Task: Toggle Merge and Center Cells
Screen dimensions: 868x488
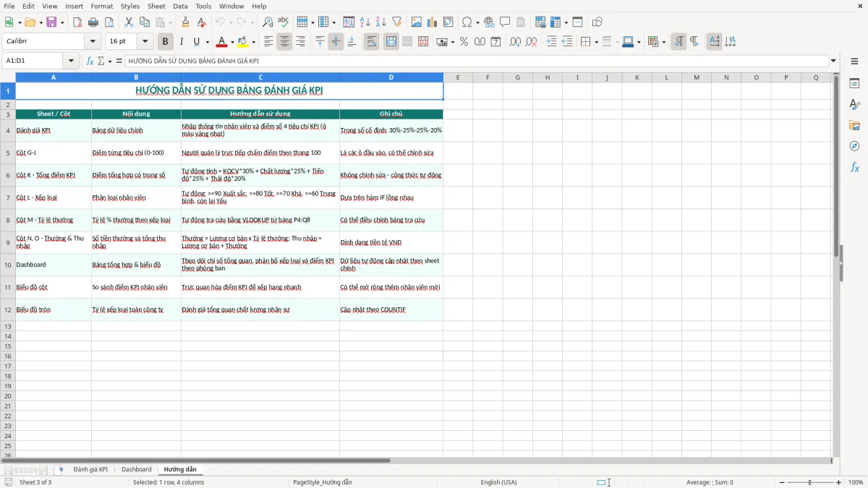Action: click(x=391, y=42)
